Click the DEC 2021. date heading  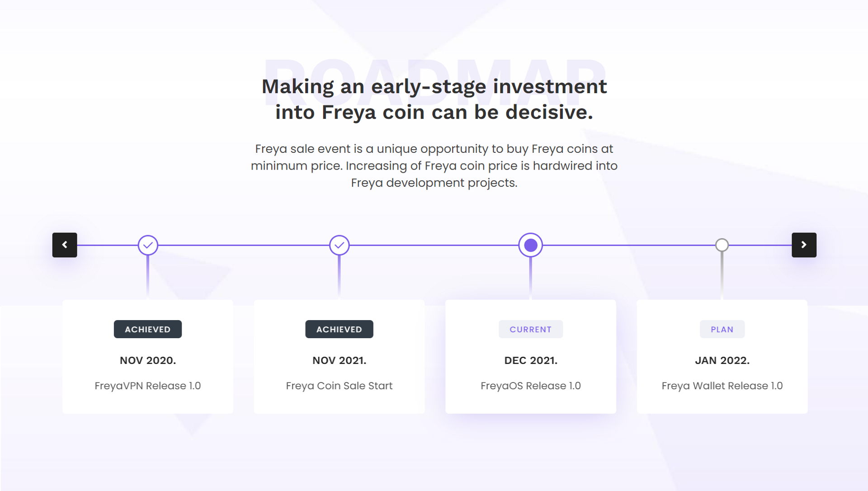click(x=531, y=360)
